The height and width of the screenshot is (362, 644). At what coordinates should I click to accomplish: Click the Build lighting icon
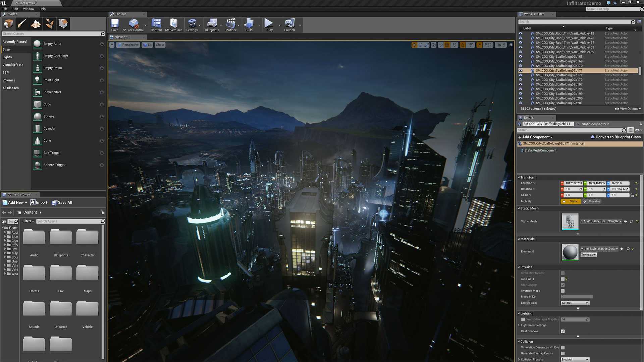click(x=249, y=24)
